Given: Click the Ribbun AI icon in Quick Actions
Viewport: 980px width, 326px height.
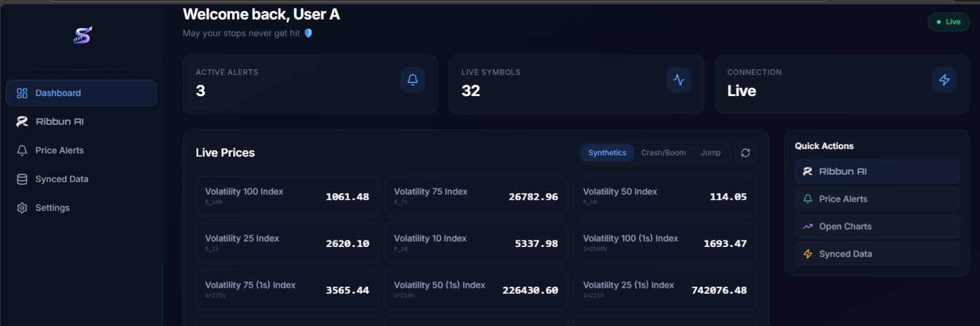Looking at the screenshot, I should (x=808, y=171).
